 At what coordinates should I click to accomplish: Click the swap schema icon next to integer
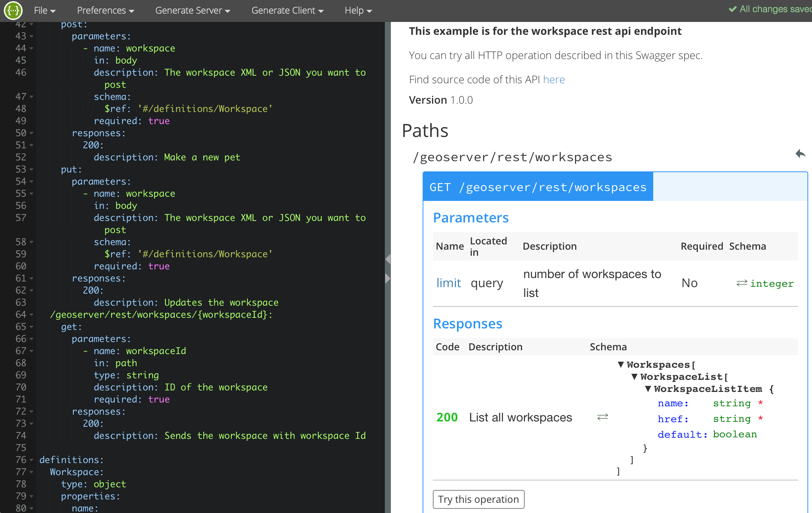[x=742, y=283]
